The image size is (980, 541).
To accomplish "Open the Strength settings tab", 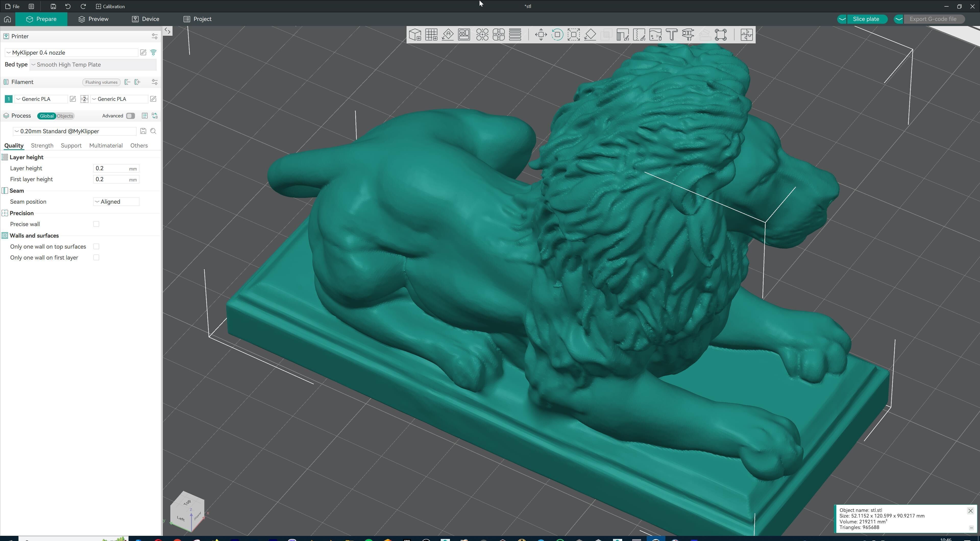I will pos(42,146).
